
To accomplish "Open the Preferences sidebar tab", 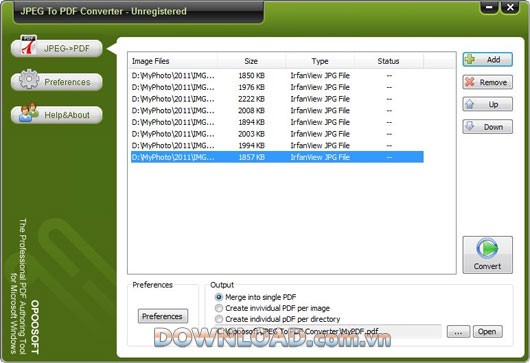I will click(x=57, y=82).
